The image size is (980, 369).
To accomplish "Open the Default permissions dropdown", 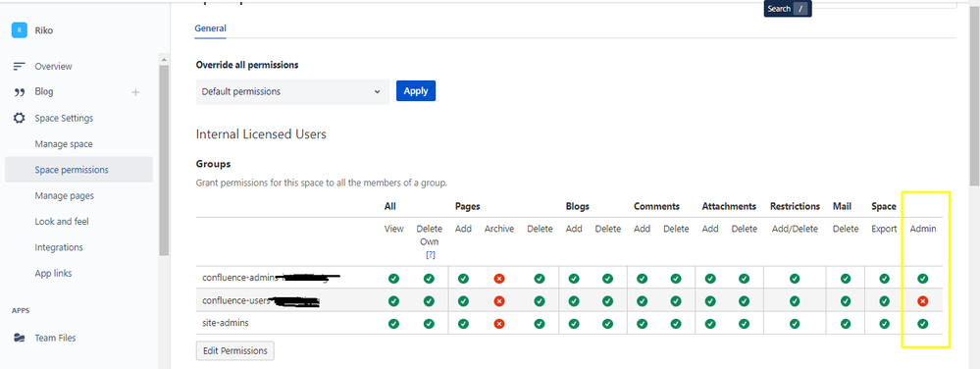I will [x=292, y=91].
